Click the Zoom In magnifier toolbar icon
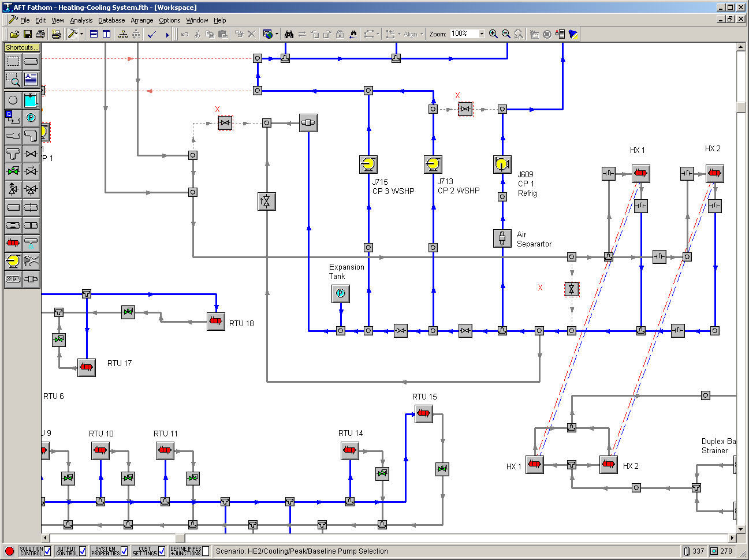This screenshot has width=749, height=560. [493, 33]
